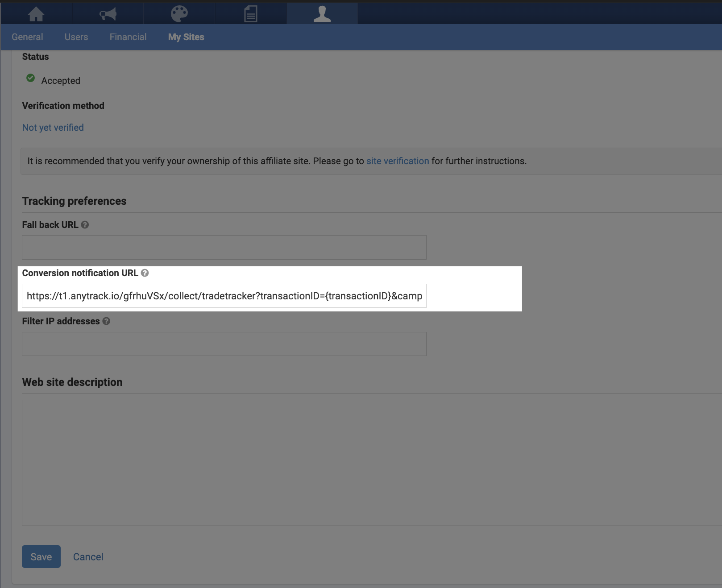Switch to the My Sites tab
Image resolution: width=722 pixels, height=588 pixels.
click(x=186, y=37)
